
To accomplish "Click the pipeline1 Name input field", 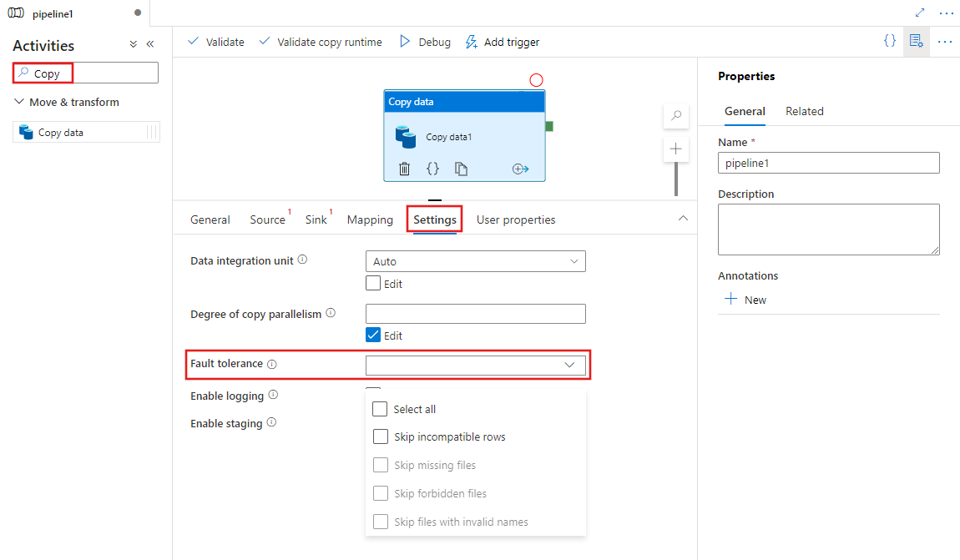I will point(828,163).
